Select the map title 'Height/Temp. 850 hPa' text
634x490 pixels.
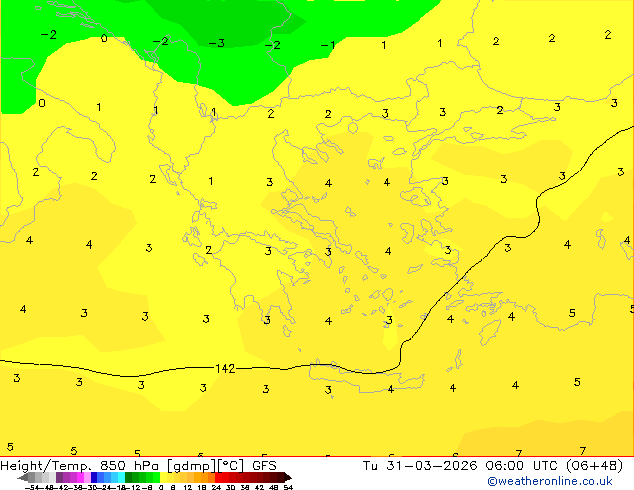(79, 466)
